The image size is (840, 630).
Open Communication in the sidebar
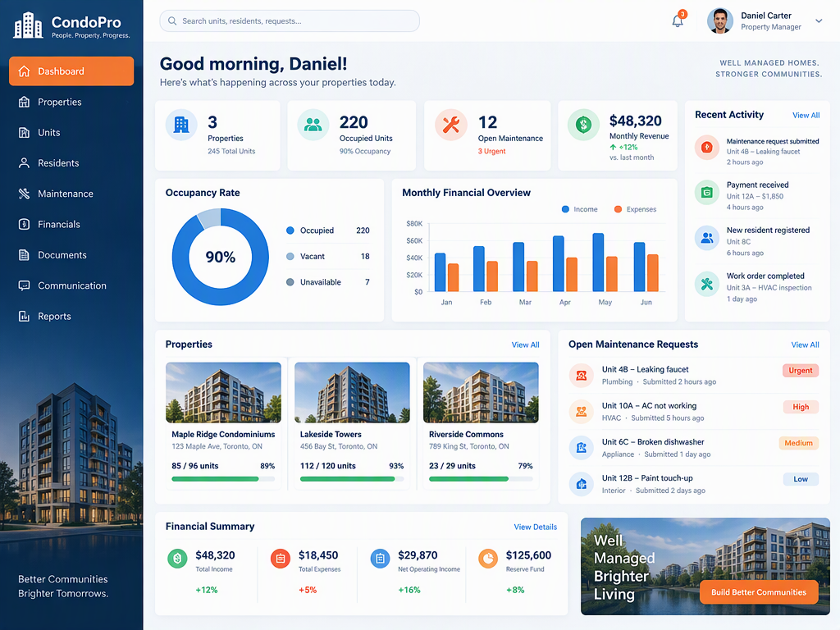71,285
